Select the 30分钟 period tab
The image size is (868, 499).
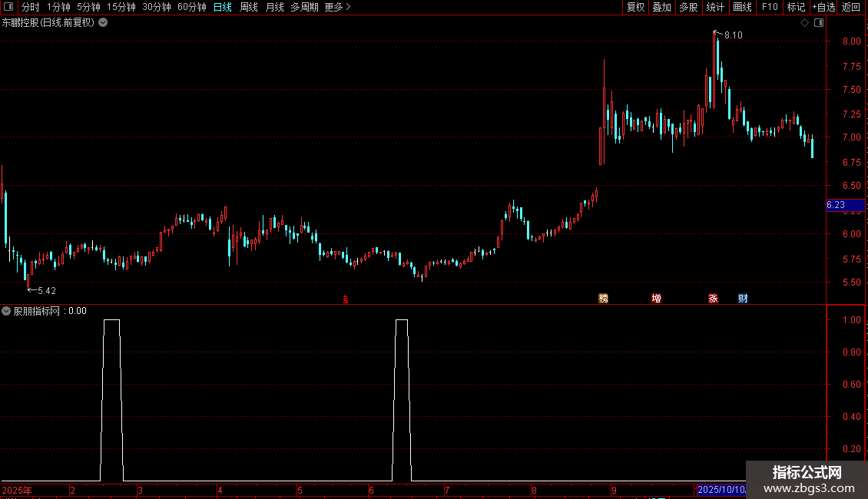[x=156, y=7]
